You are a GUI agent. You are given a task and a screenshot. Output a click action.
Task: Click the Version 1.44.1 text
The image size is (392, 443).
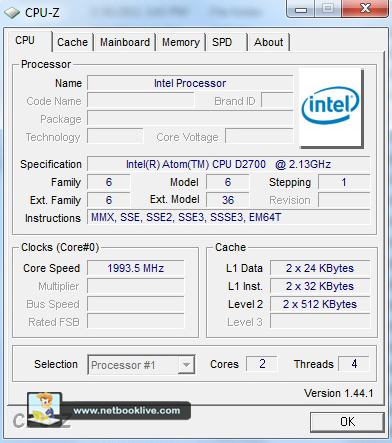click(338, 393)
